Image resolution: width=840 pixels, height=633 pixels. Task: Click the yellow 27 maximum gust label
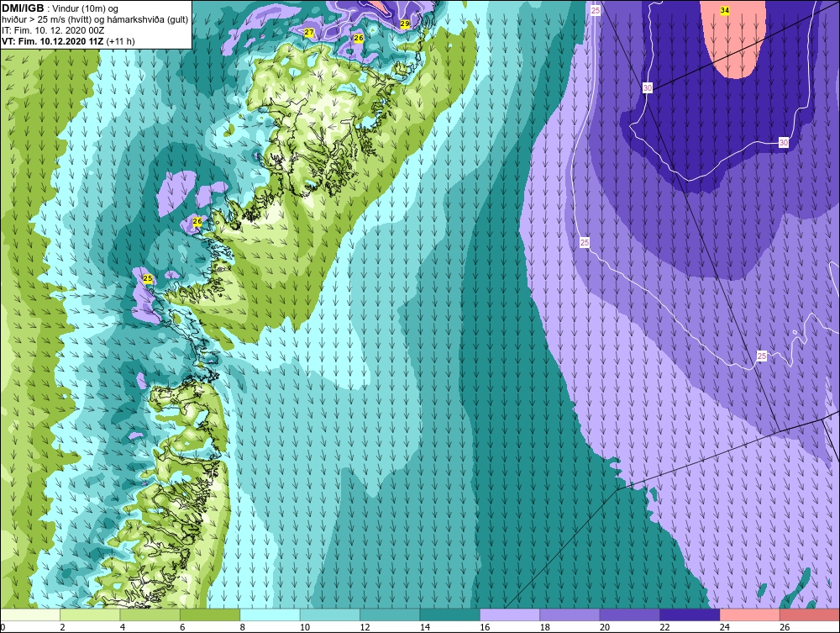(308, 32)
